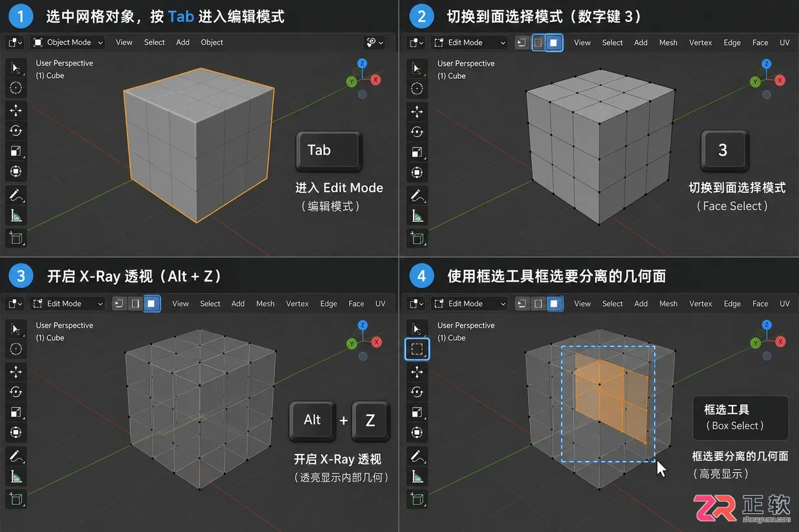The image size is (799, 532).
Task: Select the Box Select tool in step 4 viewport
Action: pos(417,349)
